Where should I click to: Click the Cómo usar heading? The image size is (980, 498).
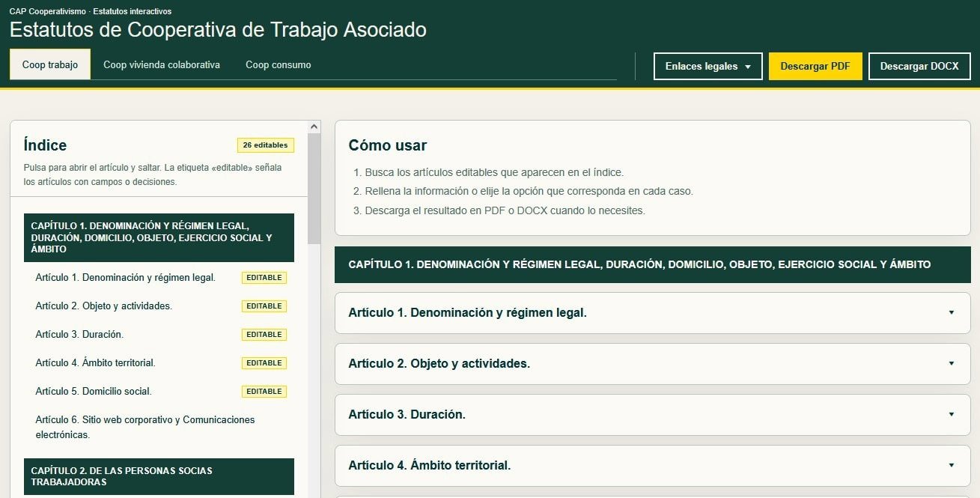coord(388,145)
